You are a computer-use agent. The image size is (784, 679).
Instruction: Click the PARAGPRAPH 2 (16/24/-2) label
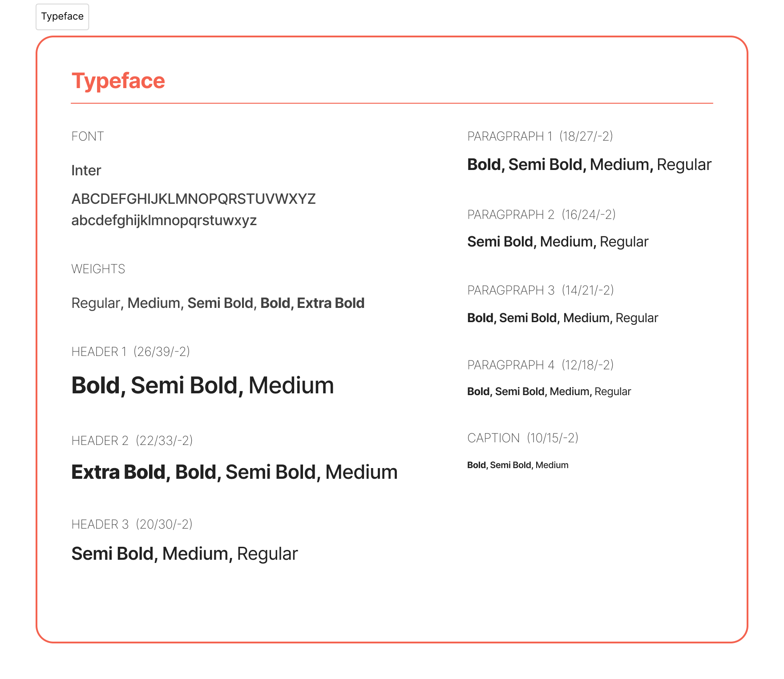[542, 214]
